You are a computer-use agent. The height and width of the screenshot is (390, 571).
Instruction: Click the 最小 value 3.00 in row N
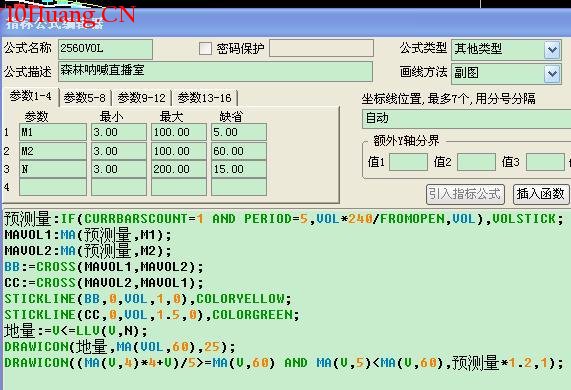(x=119, y=169)
